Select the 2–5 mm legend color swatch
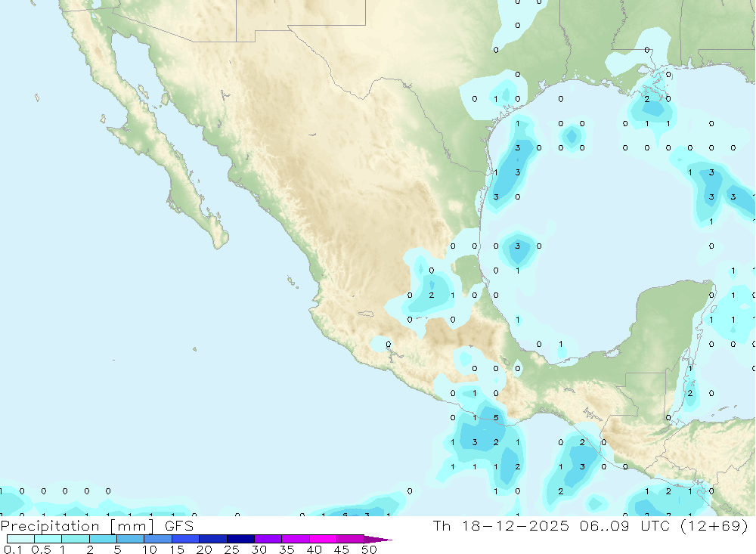 pyautogui.click(x=103, y=539)
